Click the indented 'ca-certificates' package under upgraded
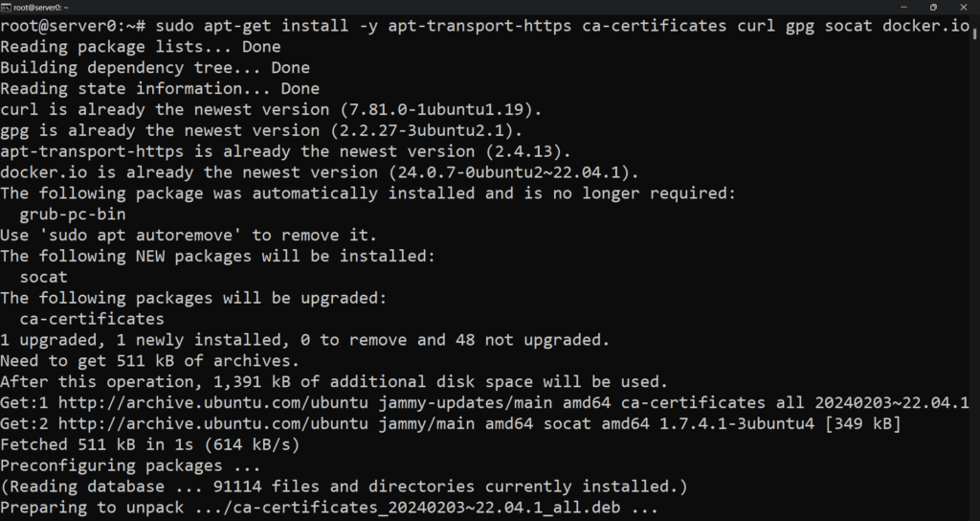Image resolution: width=980 pixels, height=521 pixels. [x=92, y=319]
